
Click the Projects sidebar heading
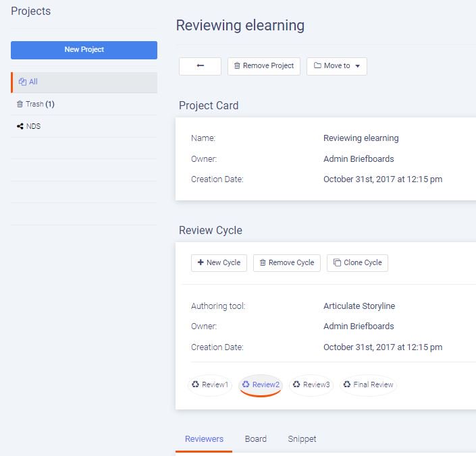pyautogui.click(x=30, y=11)
